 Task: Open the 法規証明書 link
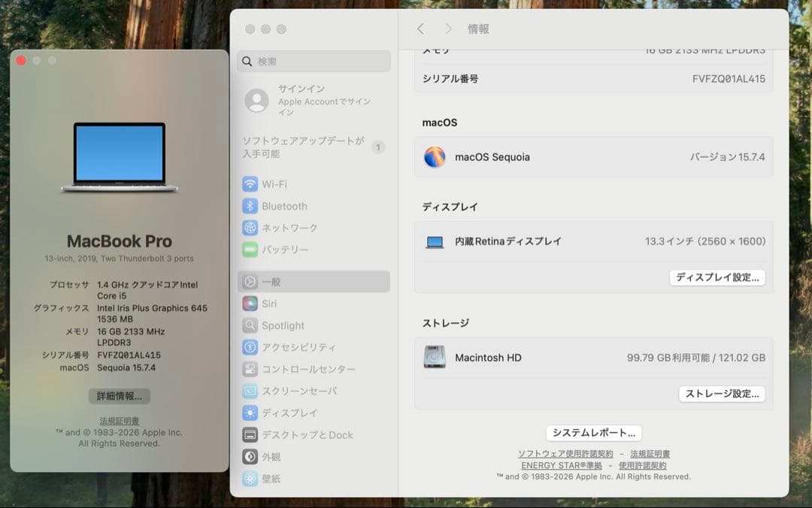117,421
